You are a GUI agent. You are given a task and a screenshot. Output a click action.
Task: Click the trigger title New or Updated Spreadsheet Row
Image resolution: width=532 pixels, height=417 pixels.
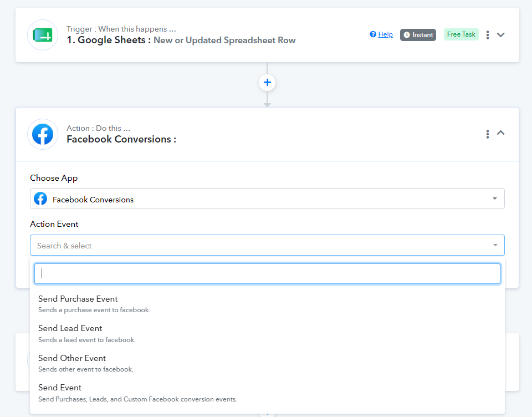click(224, 40)
